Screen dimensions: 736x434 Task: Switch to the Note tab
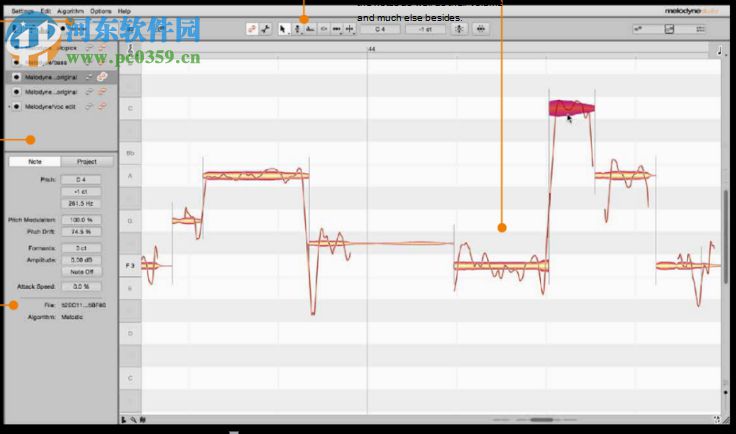pyautogui.click(x=35, y=161)
